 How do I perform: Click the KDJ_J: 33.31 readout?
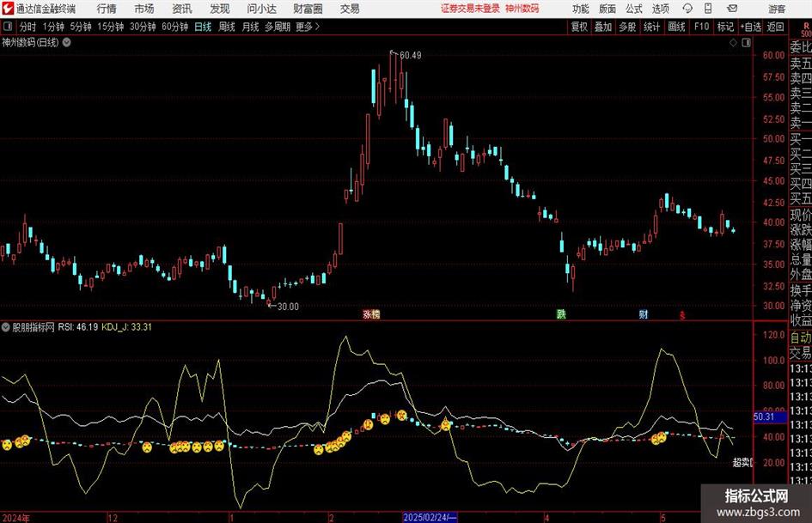click(126, 327)
